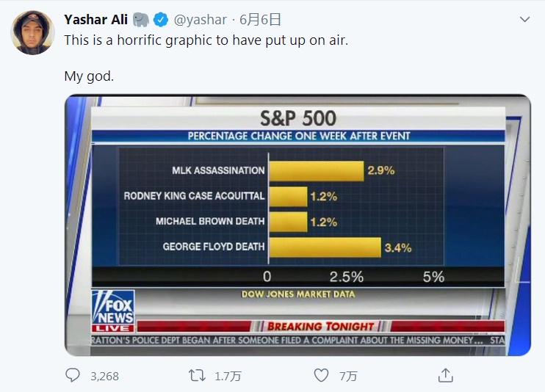Visit the @yashar handle
The image size is (545, 392).
[201, 20]
